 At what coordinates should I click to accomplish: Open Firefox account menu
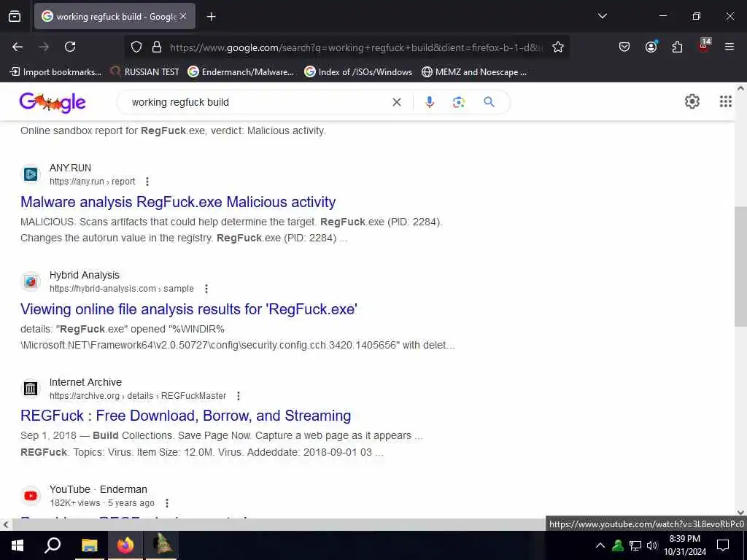click(x=651, y=47)
